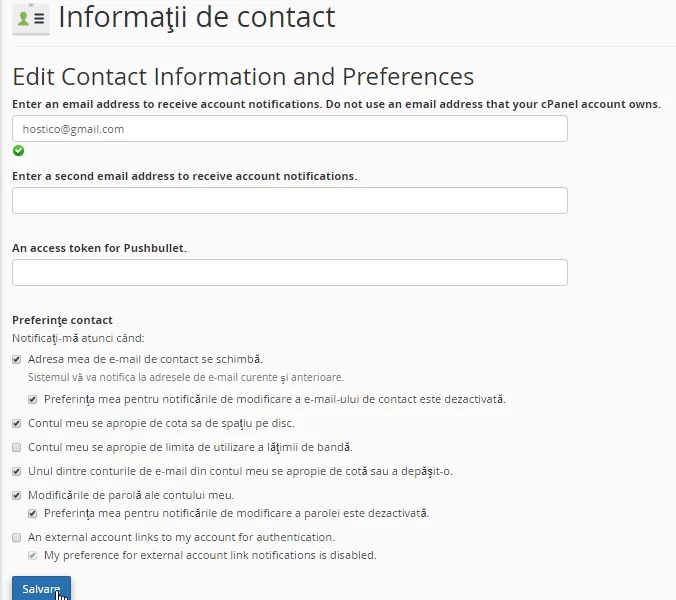The width and height of the screenshot is (676, 600).
Task: Click the 'Enter a second email address' label
Action: point(185,175)
